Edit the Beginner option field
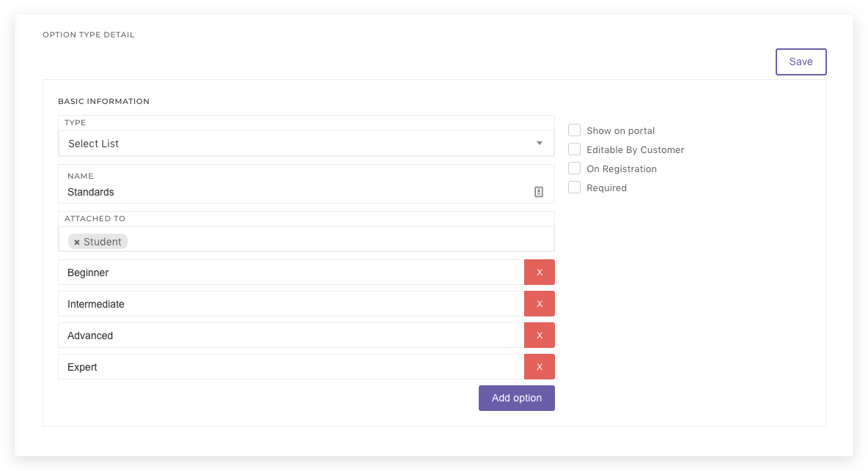This screenshot has height=471, width=868. [x=291, y=272]
